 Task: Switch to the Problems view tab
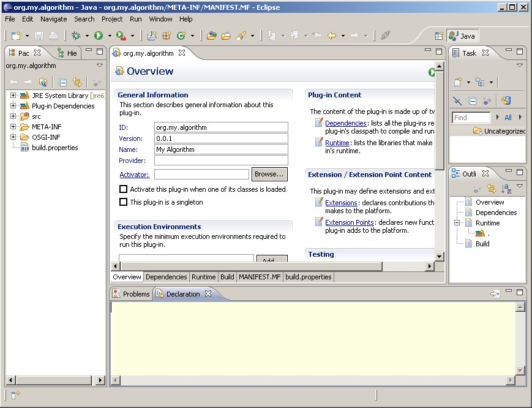coord(131,294)
